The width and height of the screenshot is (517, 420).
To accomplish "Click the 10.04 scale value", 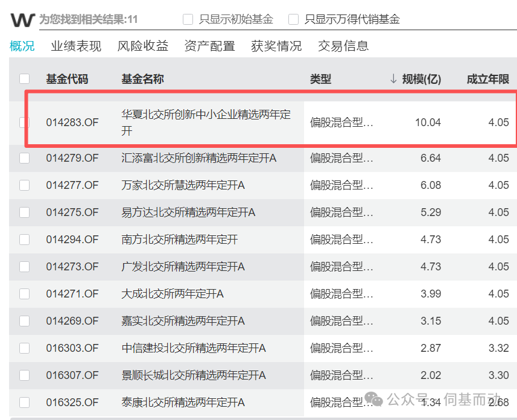I will point(428,122).
